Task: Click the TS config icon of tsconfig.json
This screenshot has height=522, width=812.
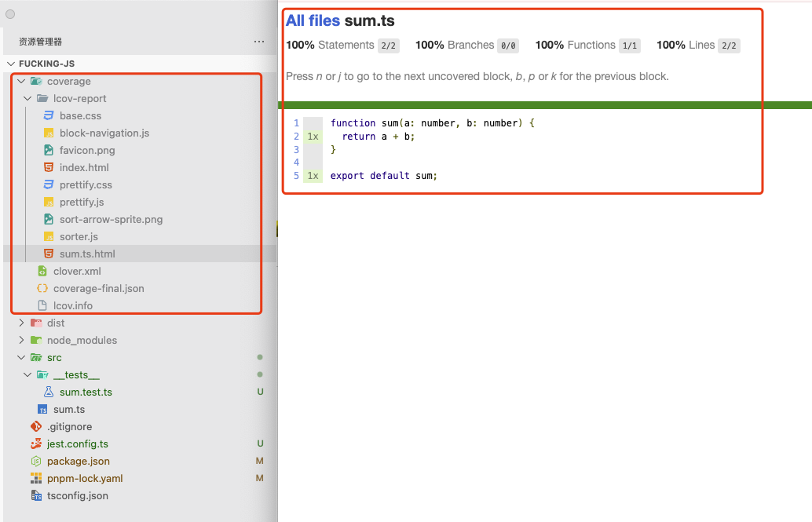Action: click(x=36, y=495)
